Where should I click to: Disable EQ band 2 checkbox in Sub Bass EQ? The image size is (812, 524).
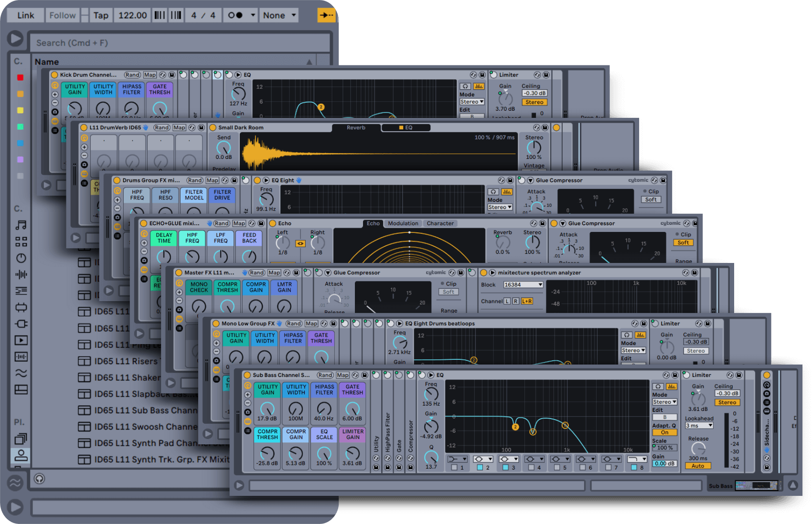[480, 468]
